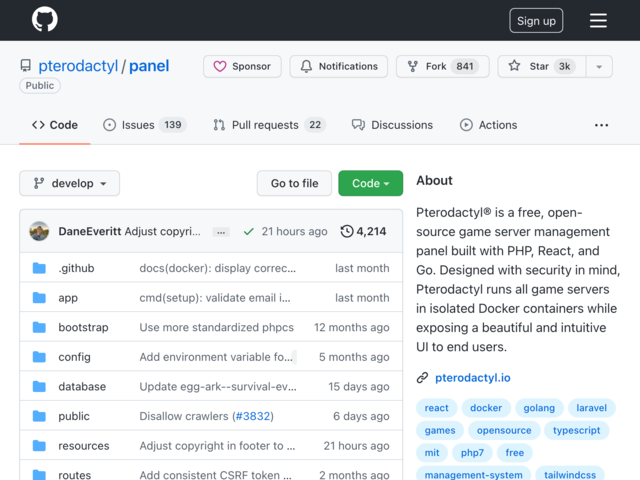
Task: Click the laravel topic tag
Action: tap(591, 408)
